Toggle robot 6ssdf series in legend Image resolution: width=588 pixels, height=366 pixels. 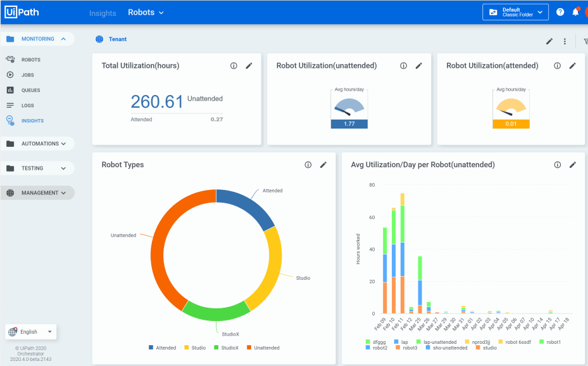[x=515, y=342]
